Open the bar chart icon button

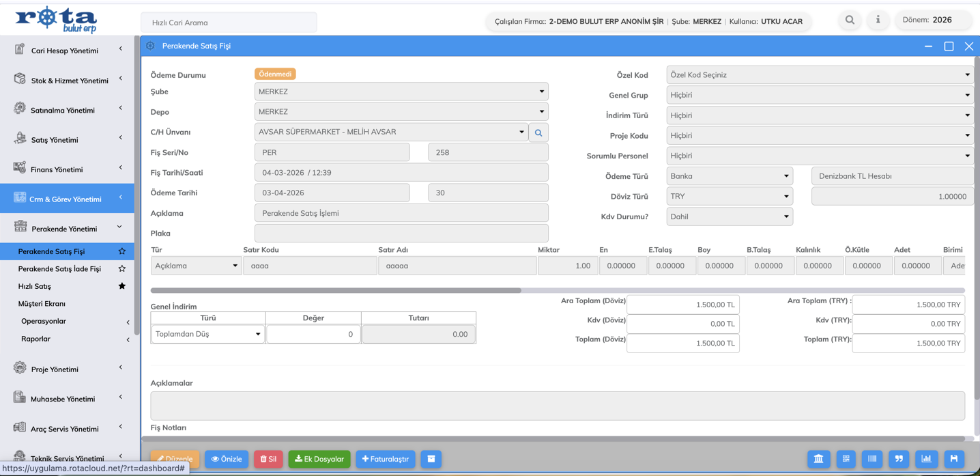tap(926, 459)
